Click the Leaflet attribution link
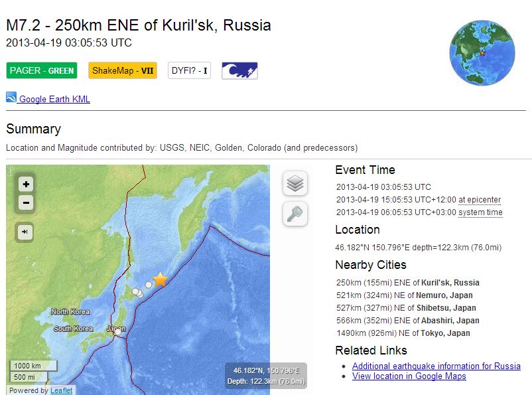Viewport: 532px width, 395px height. (61, 390)
